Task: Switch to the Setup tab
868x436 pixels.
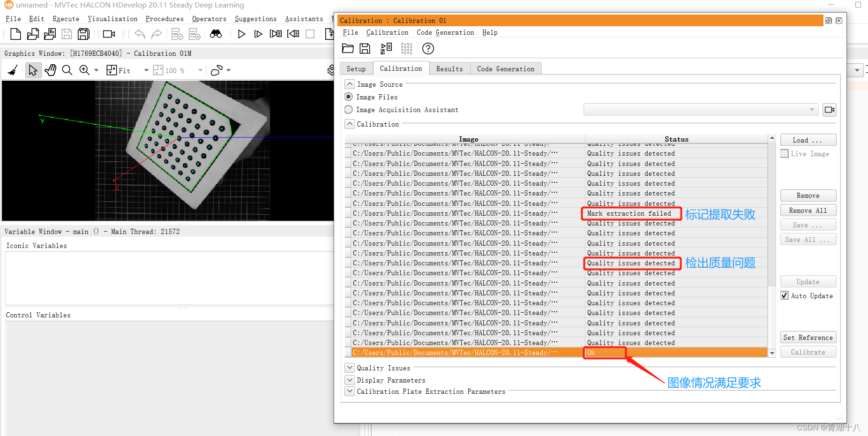Action: (356, 68)
